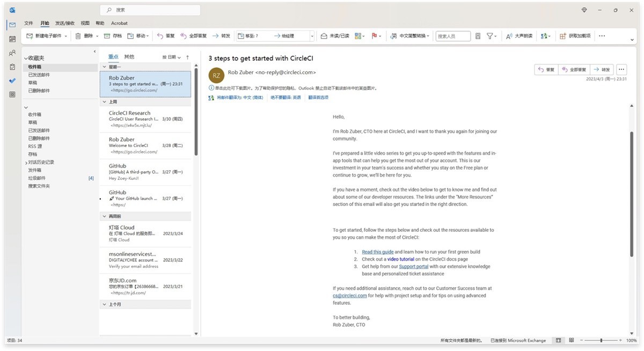Open the People contacts sidebar icon
Viewport: 644px width, 351px height.
tap(12, 53)
